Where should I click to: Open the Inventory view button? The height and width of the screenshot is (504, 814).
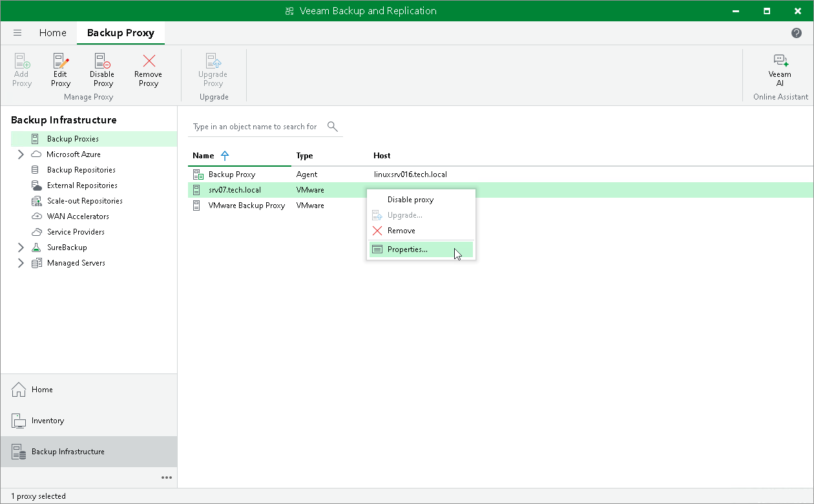point(89,421)
